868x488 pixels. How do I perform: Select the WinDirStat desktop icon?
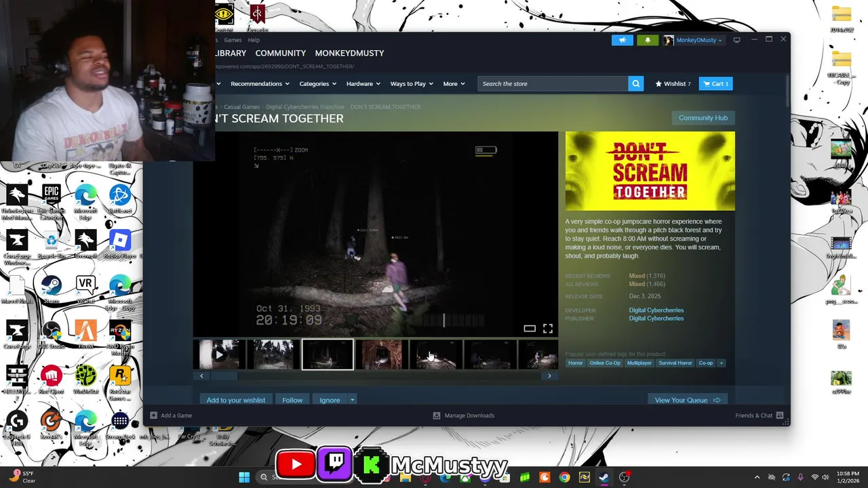(85, 380)
